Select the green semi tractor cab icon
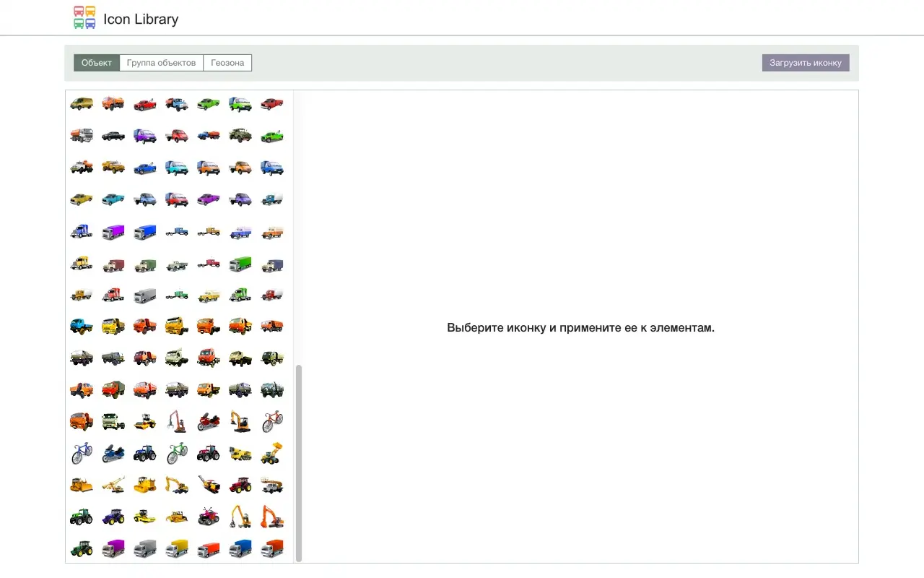The width and height of the screenshot is (924, 578). pyautogui.click(x=240, y=295)
